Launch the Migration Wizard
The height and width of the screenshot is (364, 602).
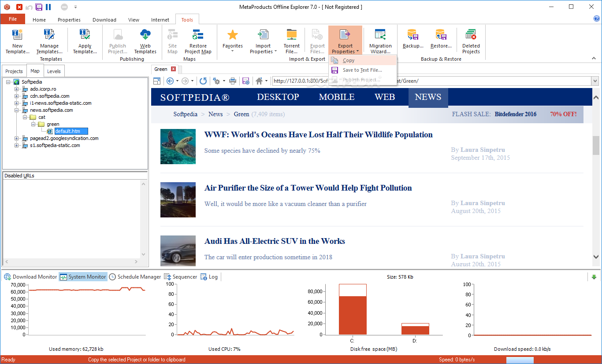[380, 41]
